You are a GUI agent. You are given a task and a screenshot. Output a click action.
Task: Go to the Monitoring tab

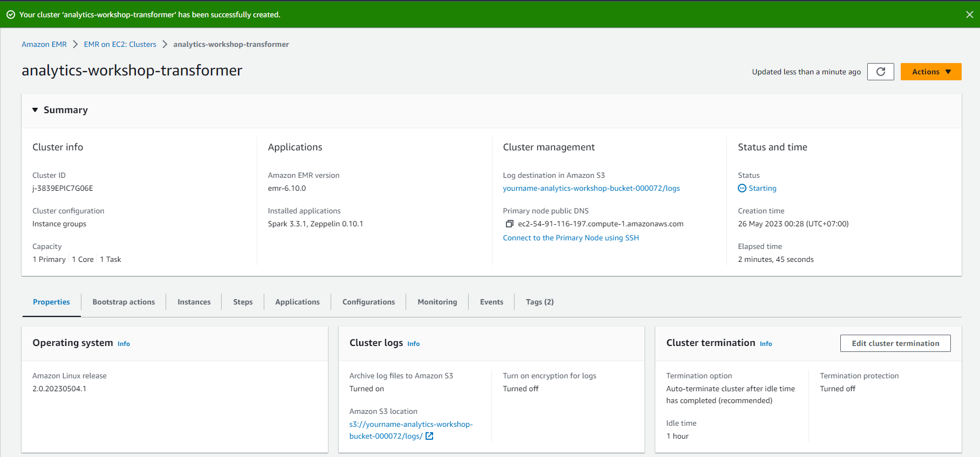point(437,302)
